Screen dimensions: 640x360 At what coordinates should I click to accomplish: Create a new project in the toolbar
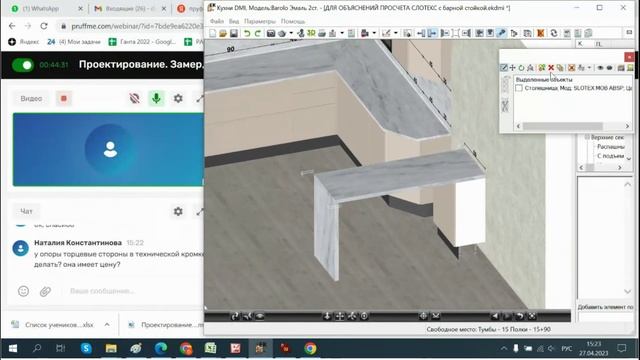[x=213, y=33]
